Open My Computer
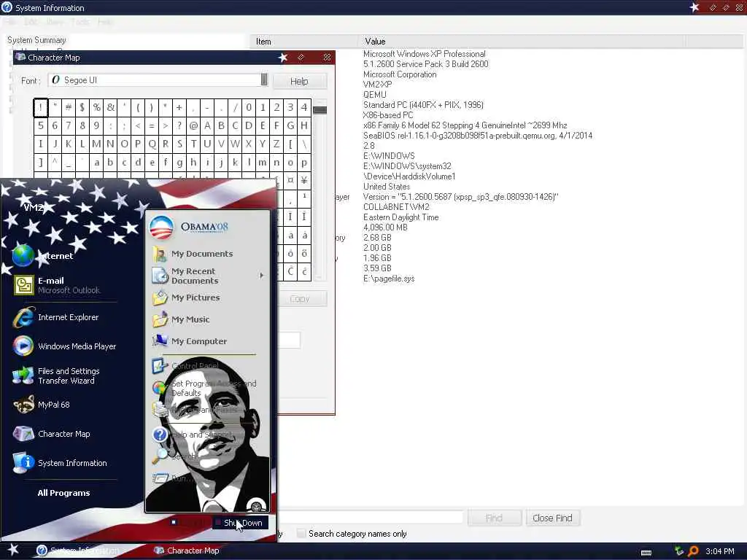This screenshot has width=747, height=560. pos(190,341)
